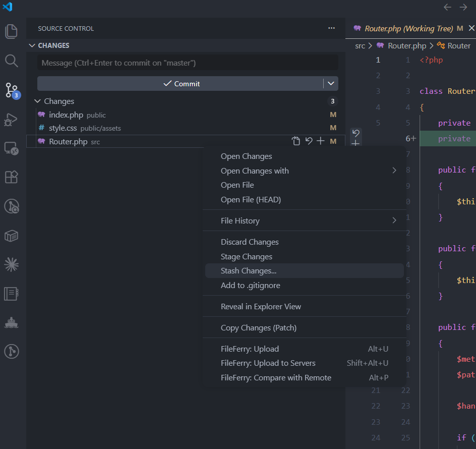
Task: Click breadcrumb chevron after src
Action: (x=370, y=46)
